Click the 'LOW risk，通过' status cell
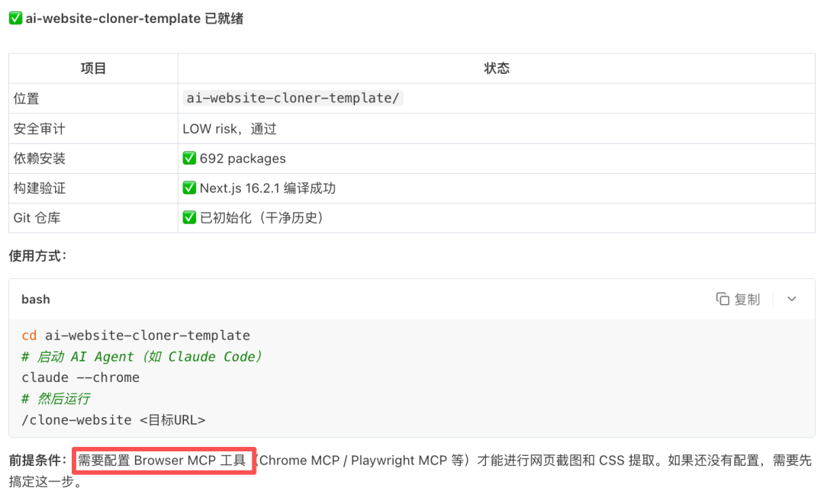The image size is (824, 504). pyautogui.click(x=230, y=129)
